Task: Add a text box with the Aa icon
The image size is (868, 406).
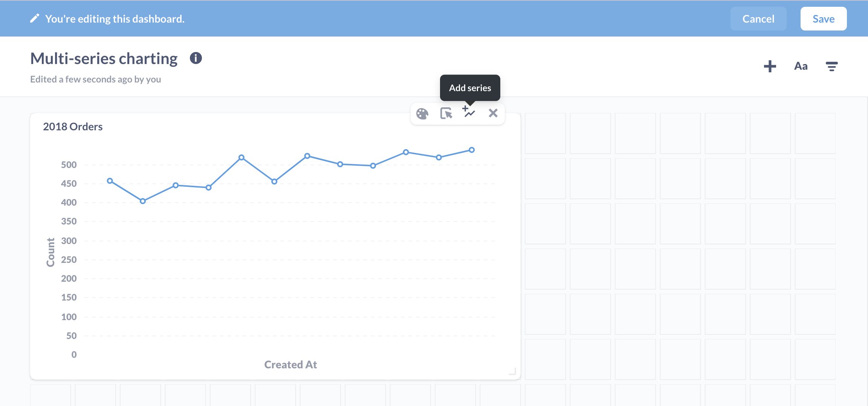Action: (801, 66)
